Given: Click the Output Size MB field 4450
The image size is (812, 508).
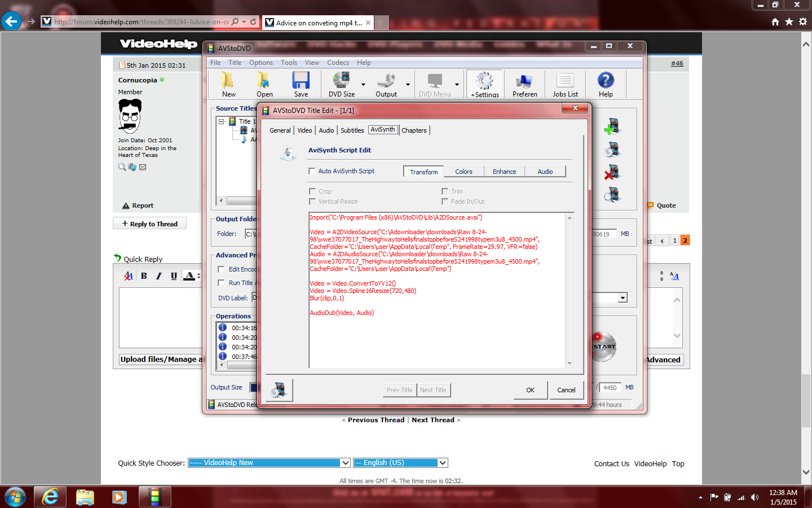Looking at the screenshot, I should pyautogui.click(x=610, y=388).
